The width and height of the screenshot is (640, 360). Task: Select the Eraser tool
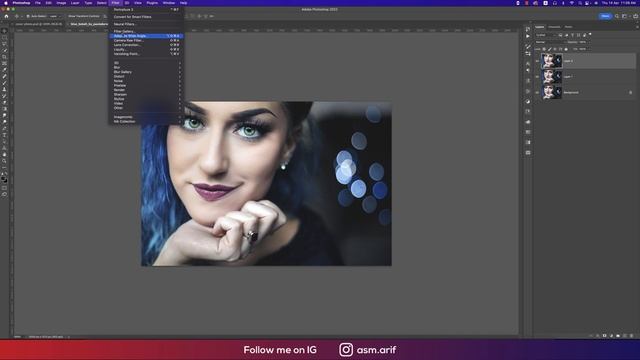[4, 102]
